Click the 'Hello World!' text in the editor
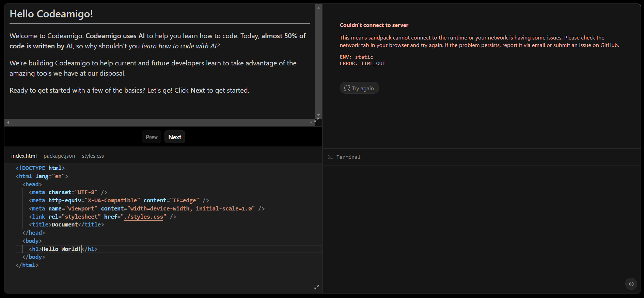Image resolution: width=644 pixels, height=298 pixels. [61, 249]
